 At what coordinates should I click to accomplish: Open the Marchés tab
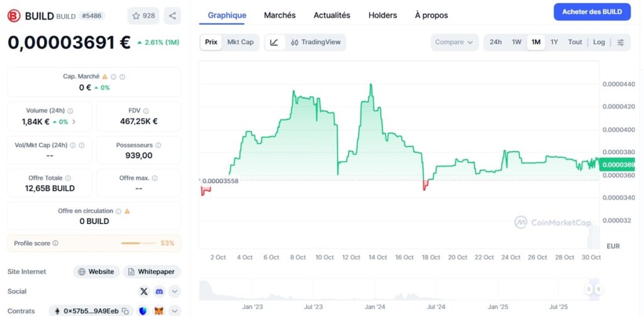280,16
